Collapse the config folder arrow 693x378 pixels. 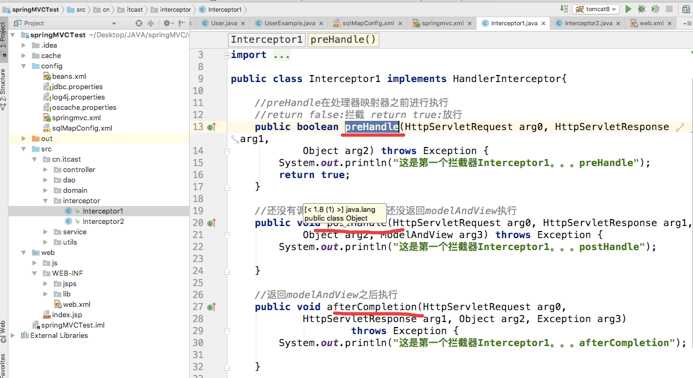pos(24,66)
